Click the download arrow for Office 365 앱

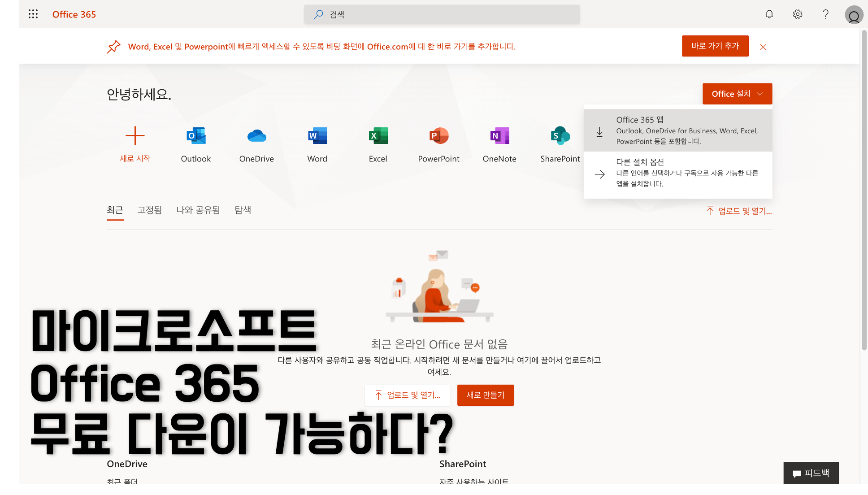pos(599,132)
